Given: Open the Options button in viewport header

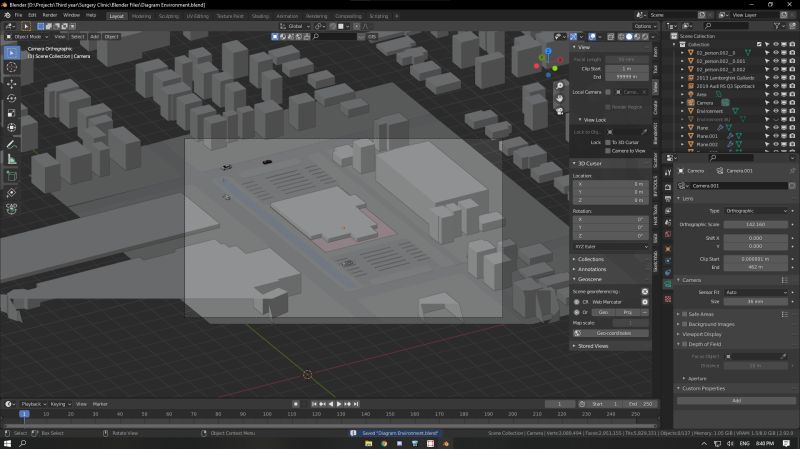Looking at the screenshot, I should pos(645,26).
